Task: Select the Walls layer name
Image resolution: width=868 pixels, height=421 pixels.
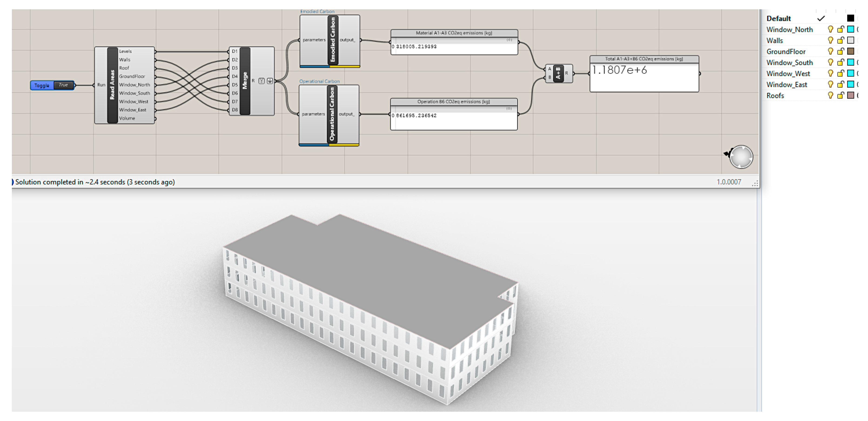Action: (775, 40)
